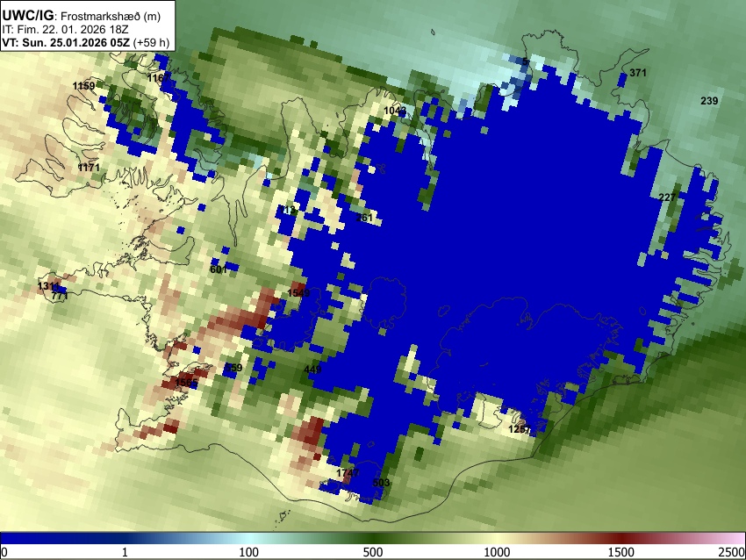Click the colorbar tick label 100
The height and width of the screenshot is (560, 746).
(249, 552)
